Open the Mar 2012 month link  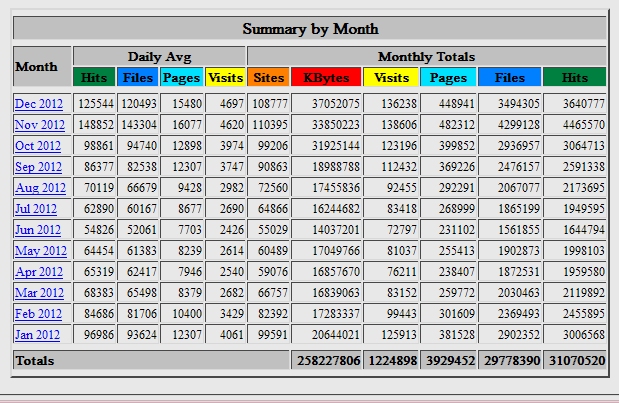coord(40,293)
